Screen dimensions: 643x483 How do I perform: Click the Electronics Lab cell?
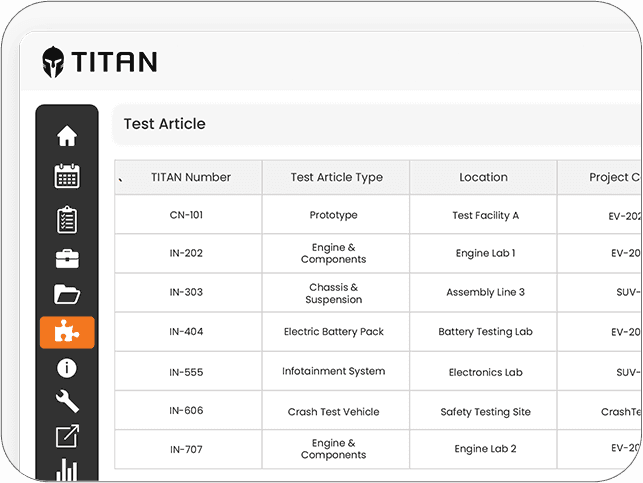pyautogui.click(x=483, y=371)
